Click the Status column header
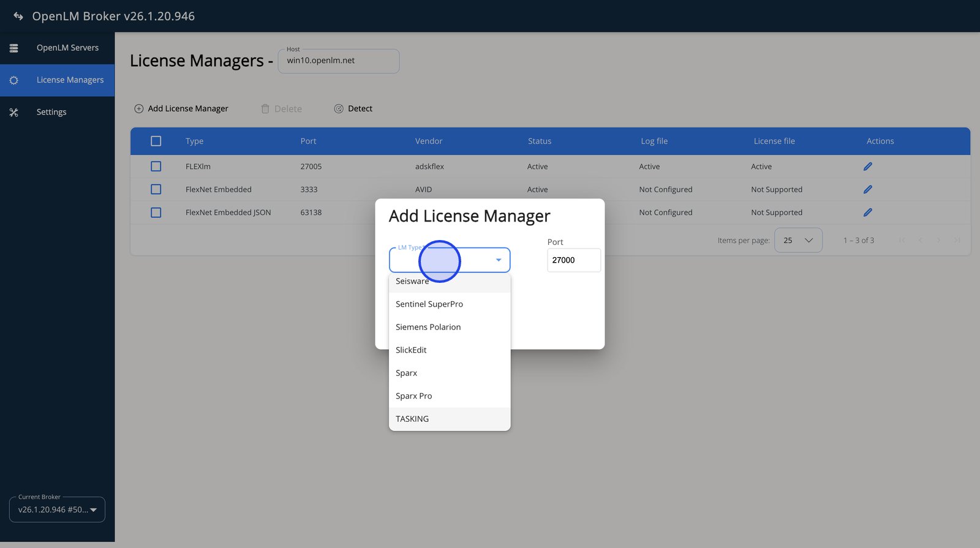Image resolution: width=980 pixels, height=548 pixels. pos(540,141)
